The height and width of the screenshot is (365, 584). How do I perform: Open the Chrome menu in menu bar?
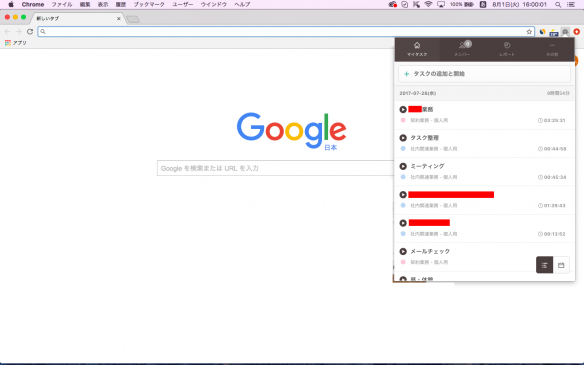click(33, 4)
